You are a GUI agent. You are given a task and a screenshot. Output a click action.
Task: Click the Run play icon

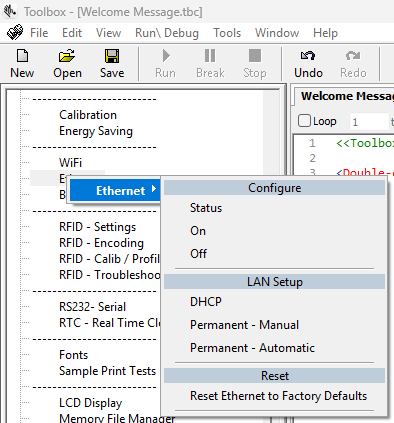(166, 56)
